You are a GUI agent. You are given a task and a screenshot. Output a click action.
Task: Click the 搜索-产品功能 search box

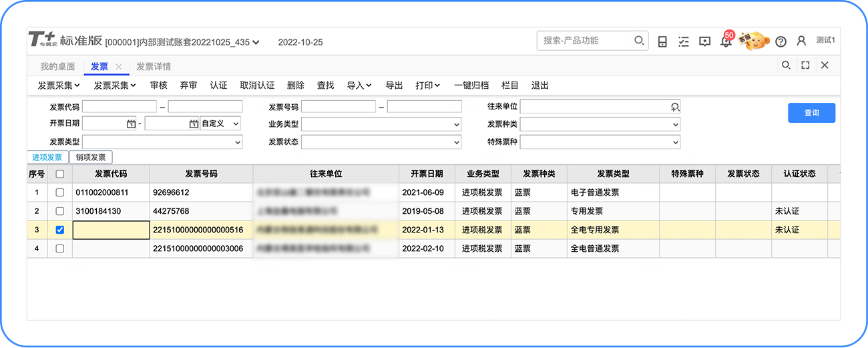point(586,41)
